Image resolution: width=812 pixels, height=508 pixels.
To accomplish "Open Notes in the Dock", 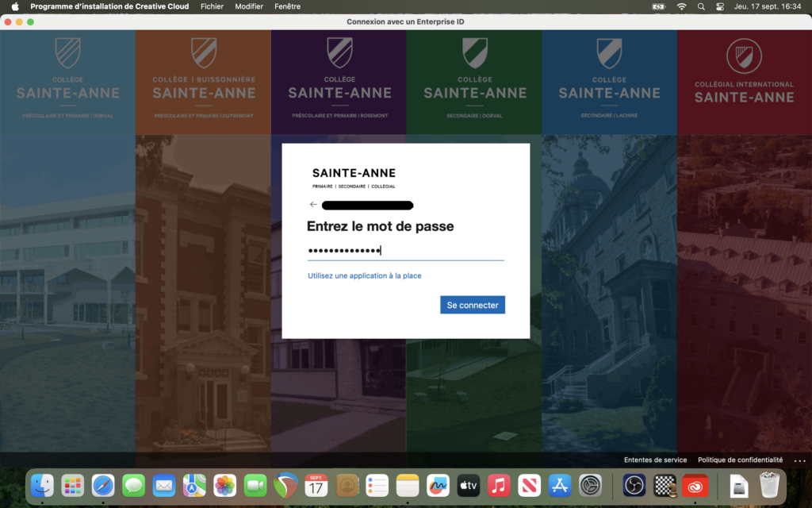I will pyautogui.click(x=408, y=486).
